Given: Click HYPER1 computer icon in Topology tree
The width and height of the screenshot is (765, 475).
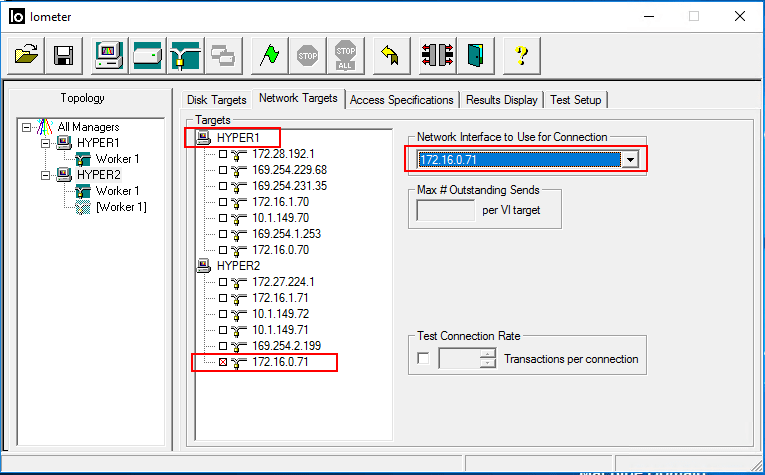Looking at the screenshot, I should click(64, 143).
